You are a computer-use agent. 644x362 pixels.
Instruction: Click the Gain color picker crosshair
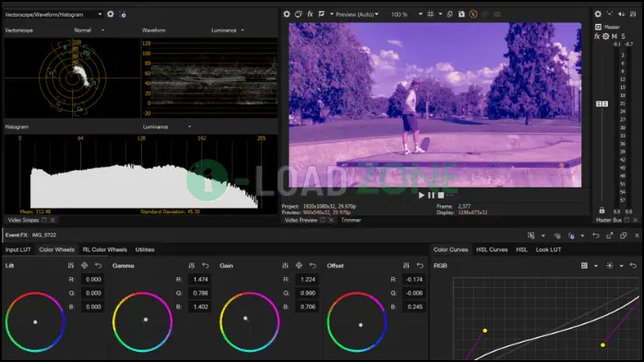(x=299, y=265)
